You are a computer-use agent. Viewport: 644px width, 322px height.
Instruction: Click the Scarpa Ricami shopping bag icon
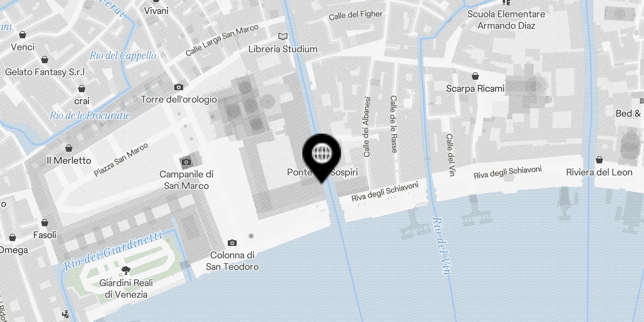pyautogui.click(x=475, y=76)
